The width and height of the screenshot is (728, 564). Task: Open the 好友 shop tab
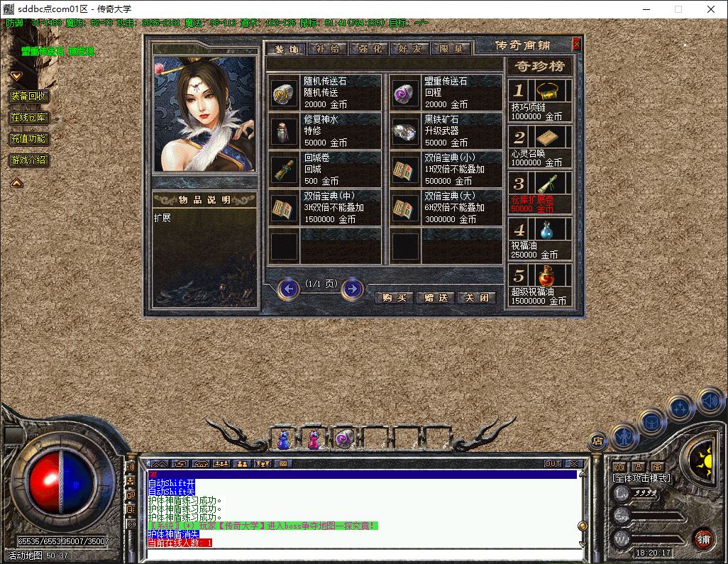pos(410,49)
